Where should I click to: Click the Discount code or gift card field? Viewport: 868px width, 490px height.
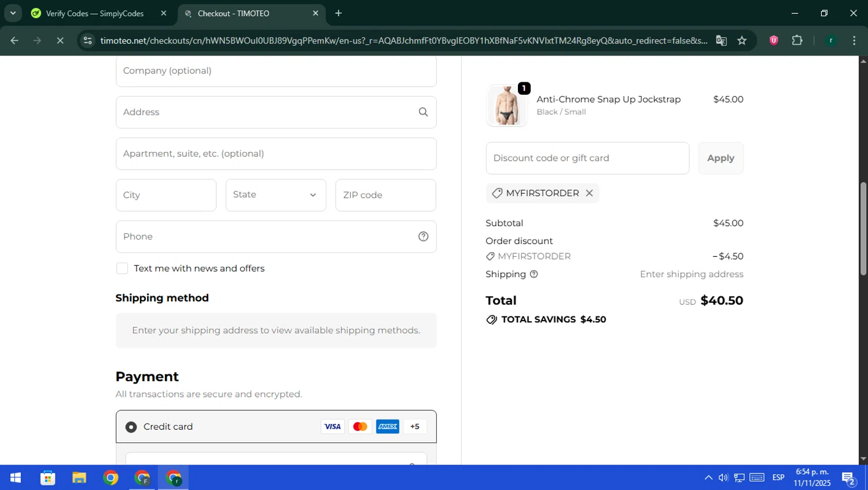(587, 159)
